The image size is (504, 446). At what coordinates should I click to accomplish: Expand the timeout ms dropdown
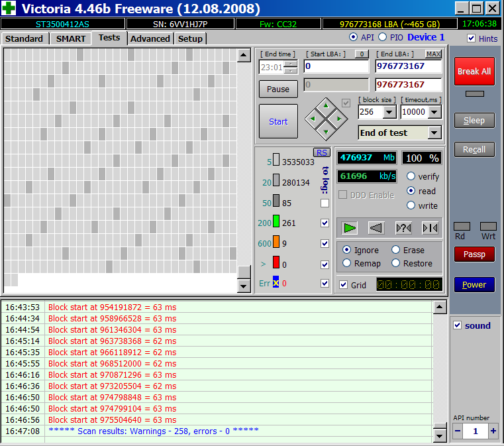[434, 112]
